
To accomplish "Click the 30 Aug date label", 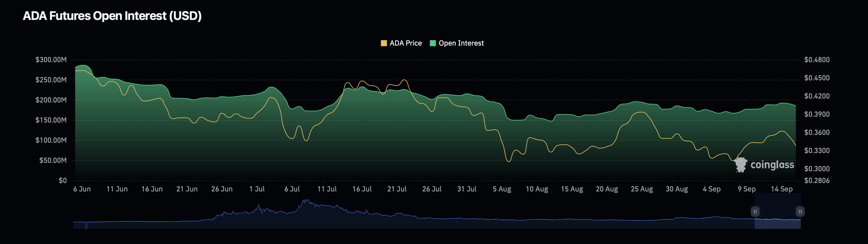I will click(677, 189).
